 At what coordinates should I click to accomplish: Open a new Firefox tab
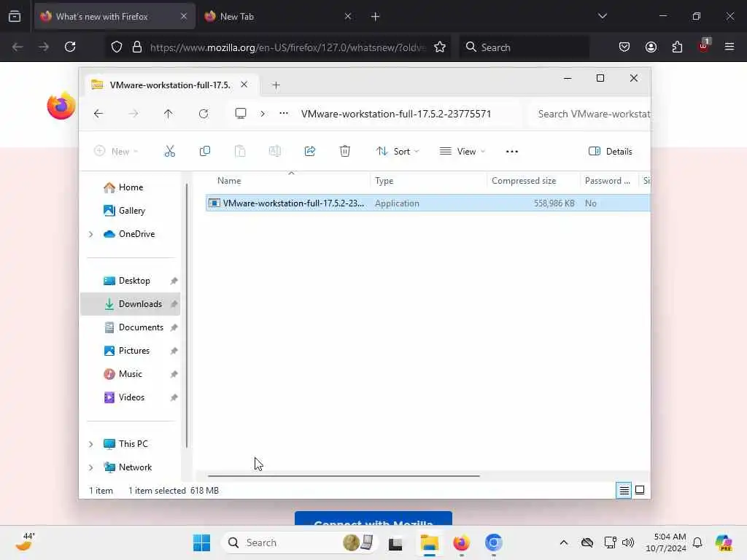click(x=376, y=17)
